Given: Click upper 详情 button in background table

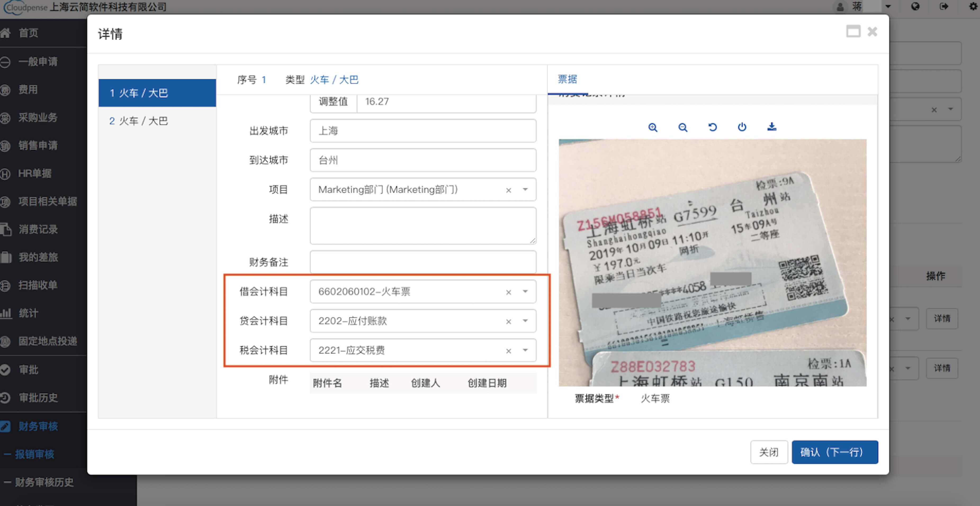Looking at the screenshot, I should (x=942, y=318).
